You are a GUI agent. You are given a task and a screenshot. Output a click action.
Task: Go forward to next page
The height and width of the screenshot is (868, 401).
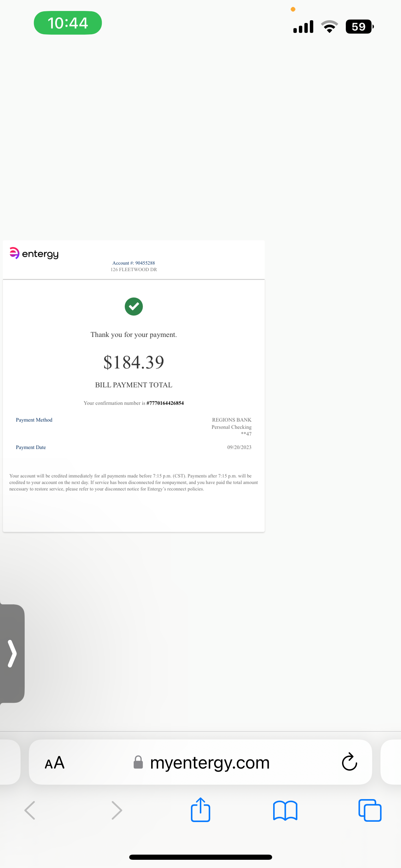117,810
